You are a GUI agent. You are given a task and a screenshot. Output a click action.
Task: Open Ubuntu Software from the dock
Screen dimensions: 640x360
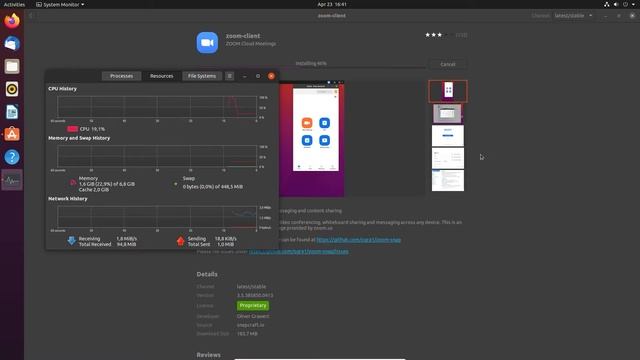(x=12, y=134)
